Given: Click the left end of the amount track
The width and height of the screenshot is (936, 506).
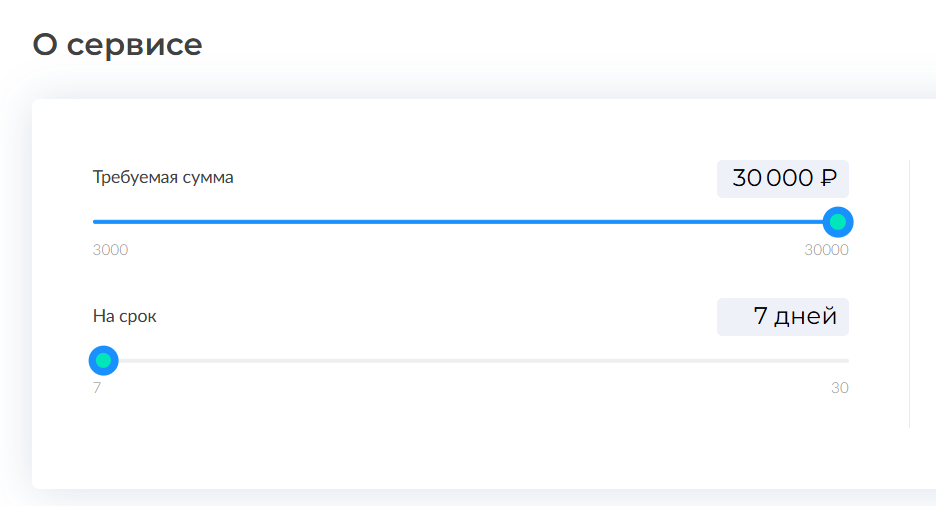Looking at the screenshot, I should [x=95, y=222].
